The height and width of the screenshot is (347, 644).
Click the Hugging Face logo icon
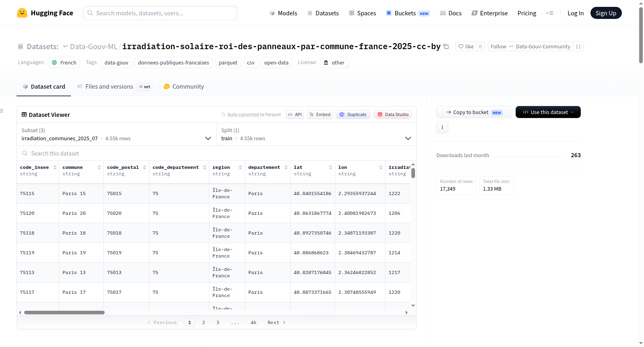(x=22, y=13)
